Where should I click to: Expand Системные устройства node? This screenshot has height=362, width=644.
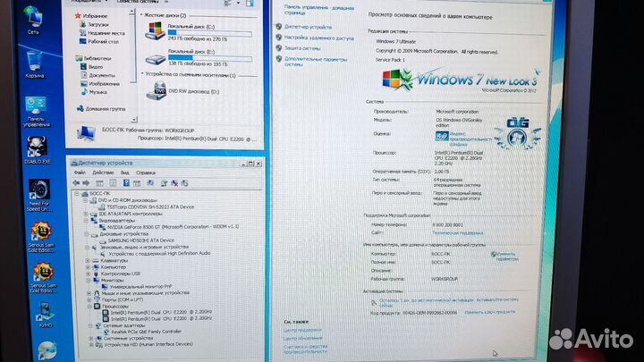coord(90,339)
